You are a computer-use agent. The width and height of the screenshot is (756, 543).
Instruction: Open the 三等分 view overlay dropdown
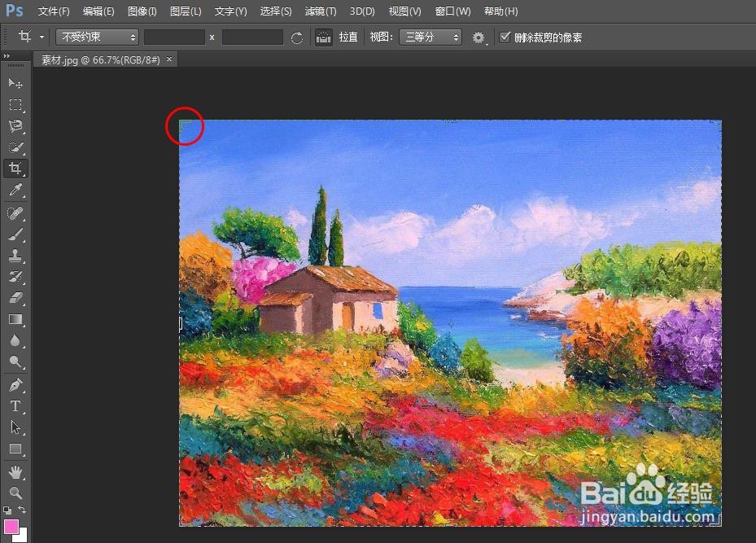point(430,37)
